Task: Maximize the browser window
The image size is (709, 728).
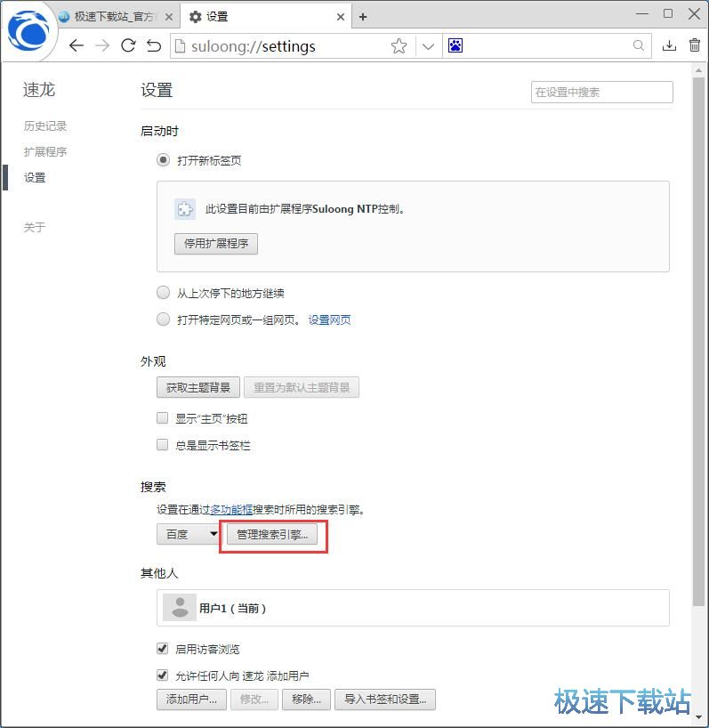Action: click(668, 14)
